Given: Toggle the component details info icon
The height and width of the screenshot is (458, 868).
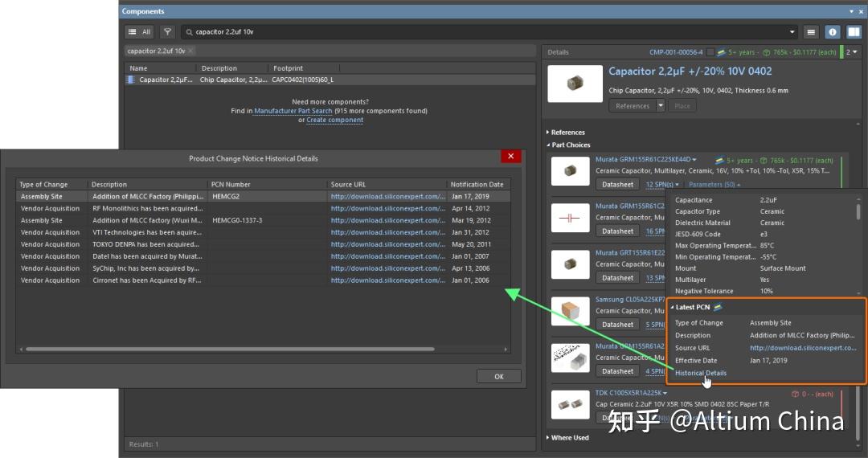Looking at the screenshot, I should (x=833, y=32).
